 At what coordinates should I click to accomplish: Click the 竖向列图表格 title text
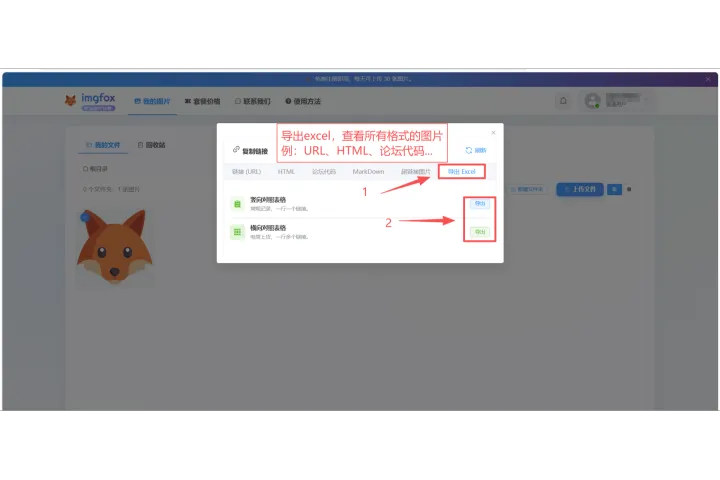pos(268,200)
